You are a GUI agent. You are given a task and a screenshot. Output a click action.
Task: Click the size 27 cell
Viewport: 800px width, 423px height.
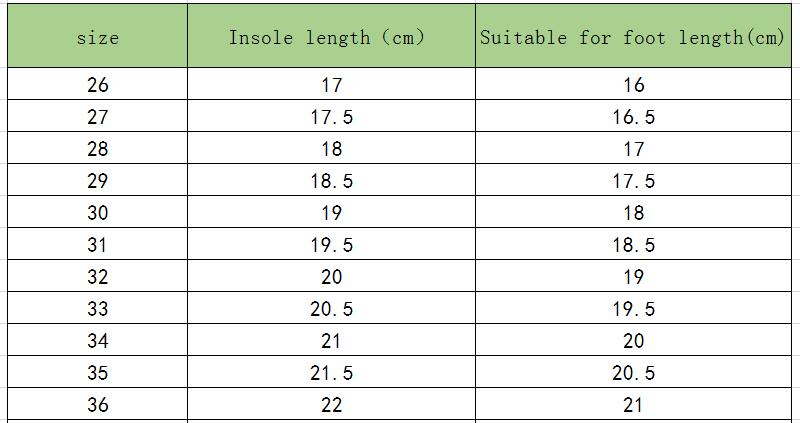click(x=97, y=117)
